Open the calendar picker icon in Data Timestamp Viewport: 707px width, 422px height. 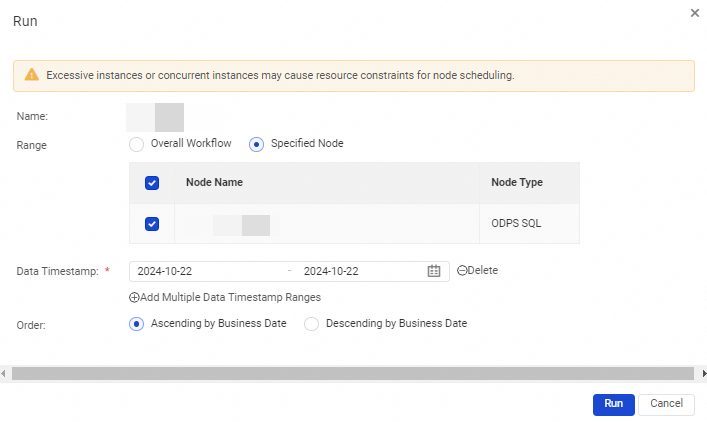click(x=434, y=271)
